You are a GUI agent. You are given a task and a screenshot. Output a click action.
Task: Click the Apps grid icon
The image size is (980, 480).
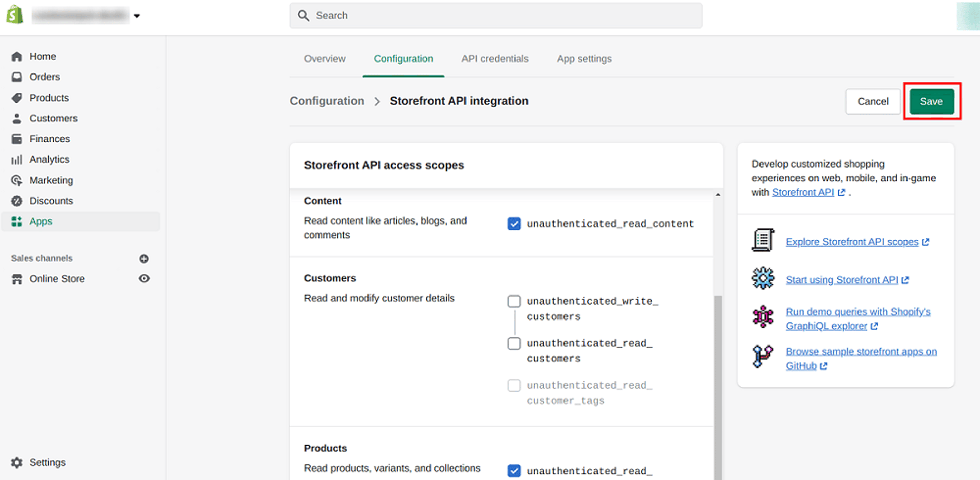coord(17,221)
